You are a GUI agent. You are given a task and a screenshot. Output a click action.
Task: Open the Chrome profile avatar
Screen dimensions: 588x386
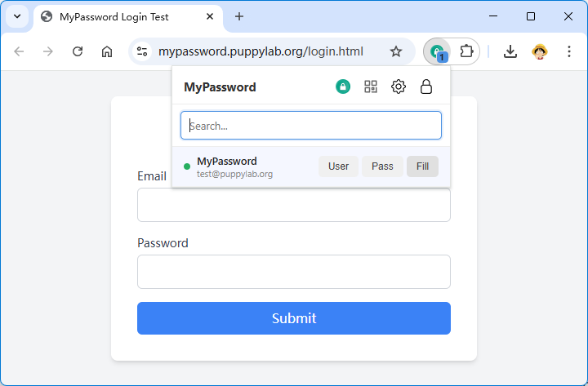click(x=539, y=51)
